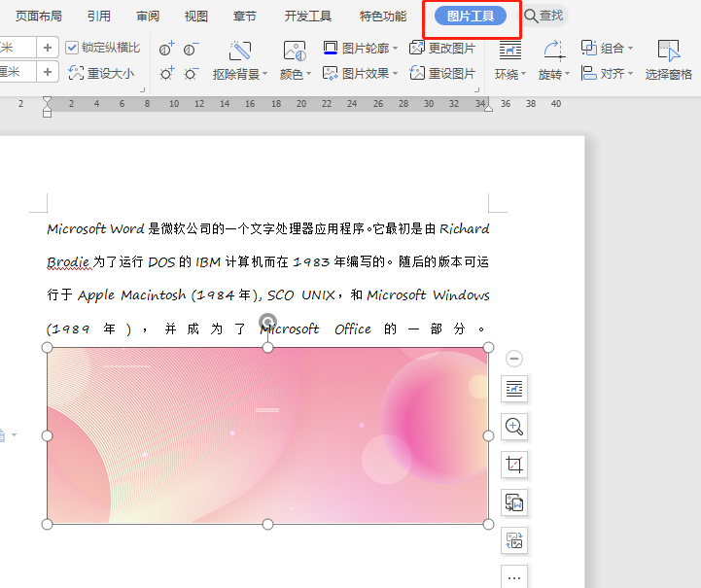
Task: Click the image-to-document convert icon
Action: (514, 502)
